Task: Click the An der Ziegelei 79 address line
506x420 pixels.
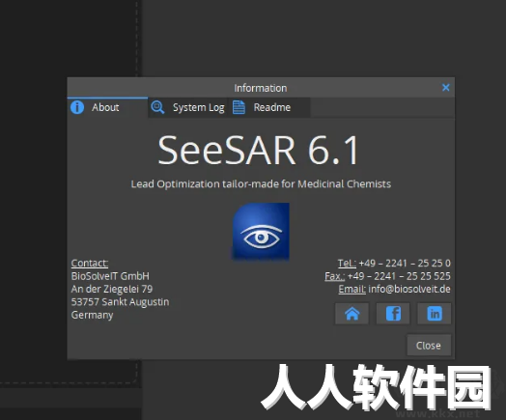Action: pos(112,289)
